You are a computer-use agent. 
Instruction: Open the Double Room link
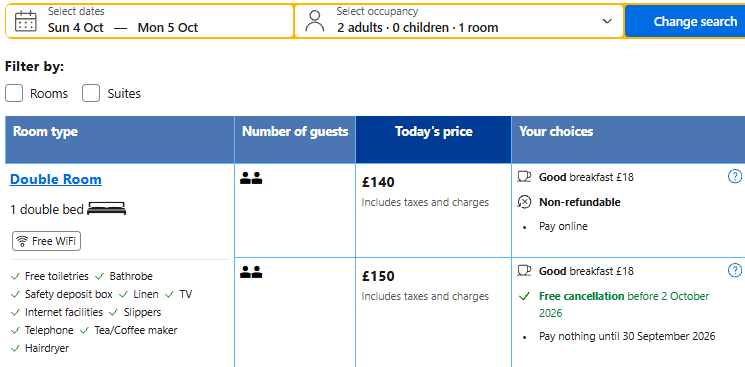[x=56, y=179]
